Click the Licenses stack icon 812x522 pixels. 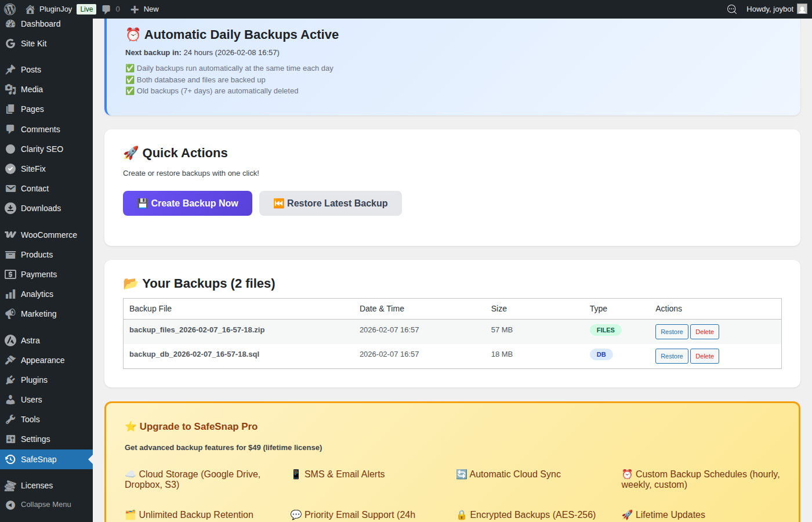(x=10, y=485)
